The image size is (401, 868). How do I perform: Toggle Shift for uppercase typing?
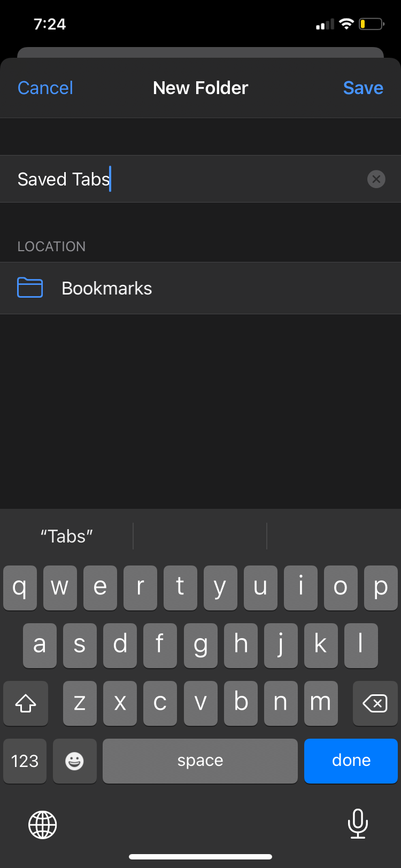pos(25,703)
